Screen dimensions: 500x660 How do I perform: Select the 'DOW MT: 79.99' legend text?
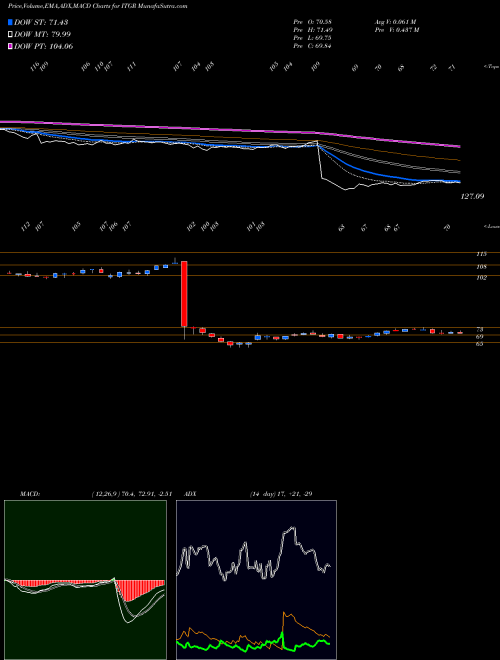[x=42, y=35]
